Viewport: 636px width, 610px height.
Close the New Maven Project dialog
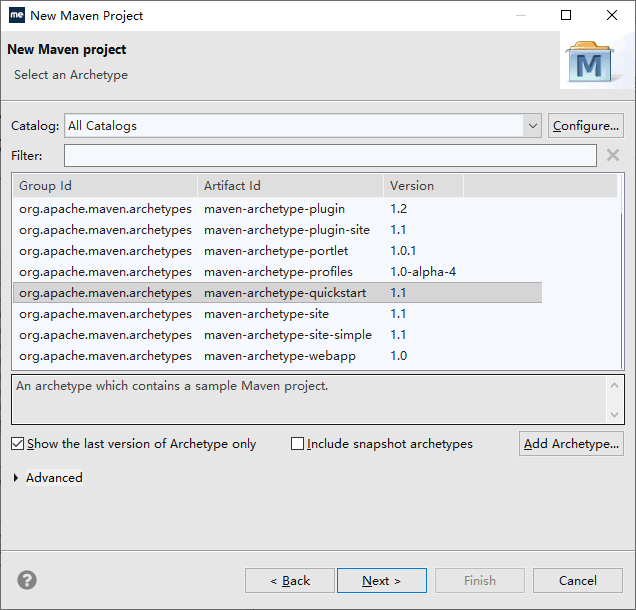612,15
